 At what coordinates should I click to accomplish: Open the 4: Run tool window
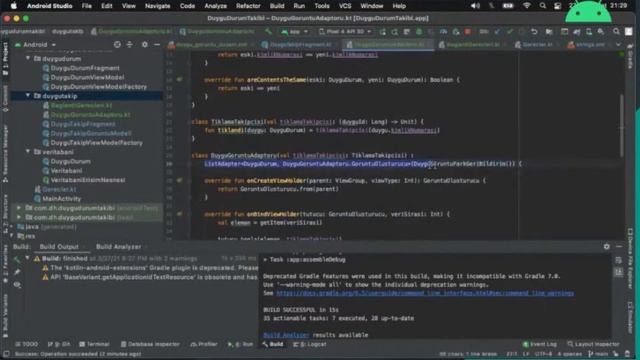(x=240, y=344)
